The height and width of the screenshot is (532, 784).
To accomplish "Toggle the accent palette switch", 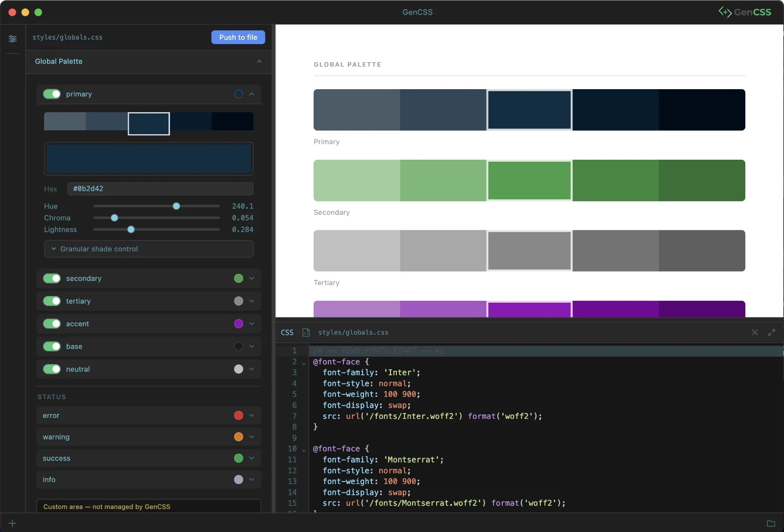I will 52,323.
